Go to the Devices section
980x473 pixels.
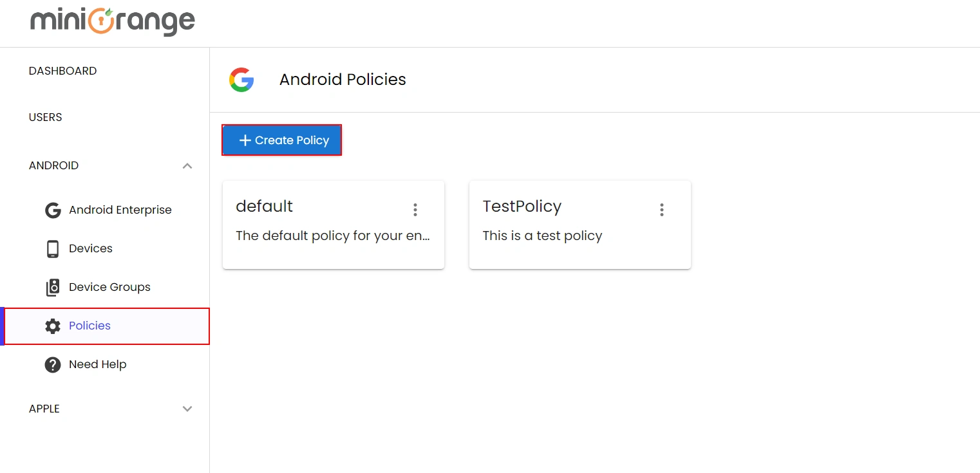tap(90, 248)
